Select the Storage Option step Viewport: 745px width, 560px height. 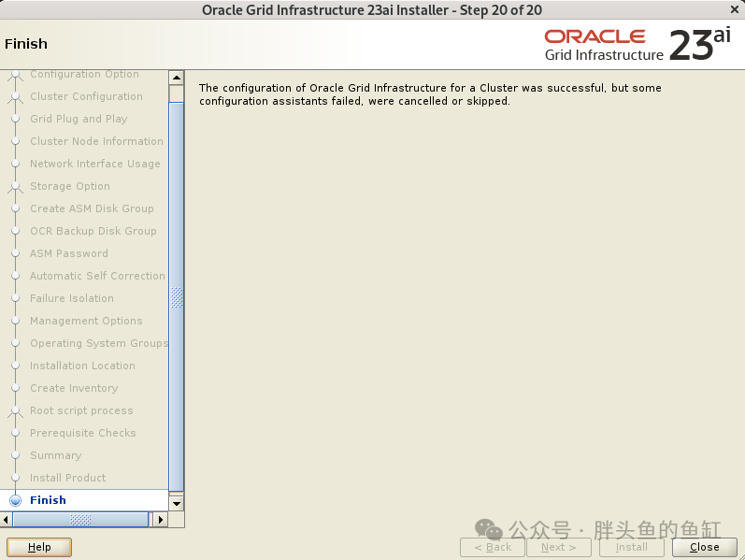click(x=70, y=186)
